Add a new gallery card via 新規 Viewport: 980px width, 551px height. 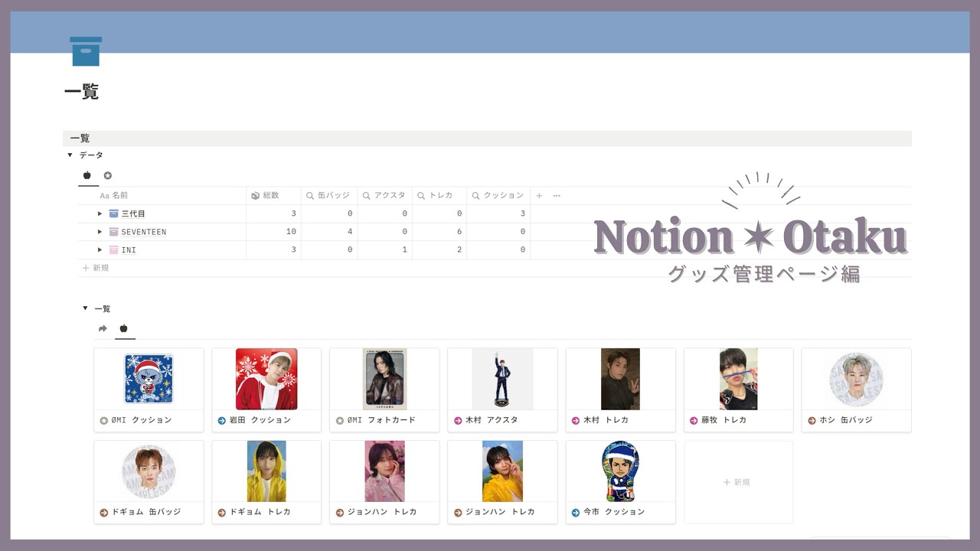point(738,482)
